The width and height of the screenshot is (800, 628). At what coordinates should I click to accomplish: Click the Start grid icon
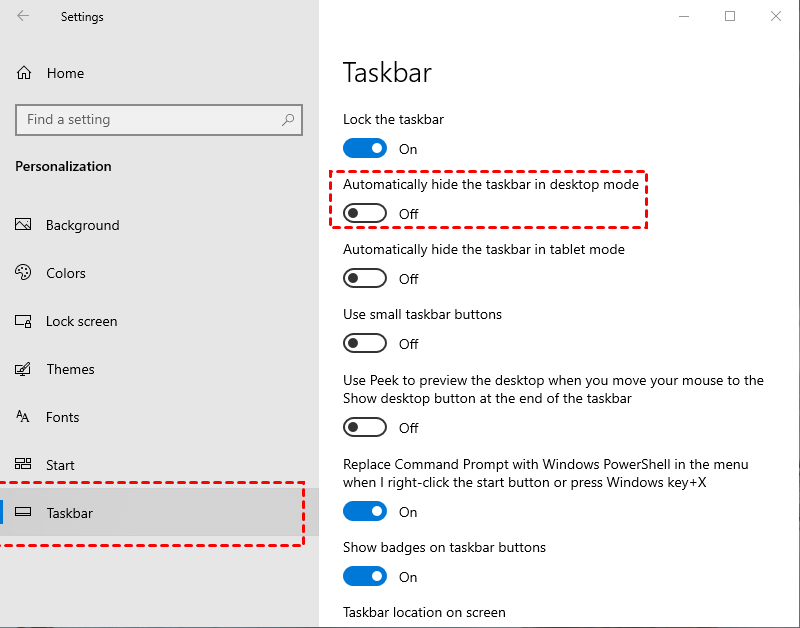24,465
